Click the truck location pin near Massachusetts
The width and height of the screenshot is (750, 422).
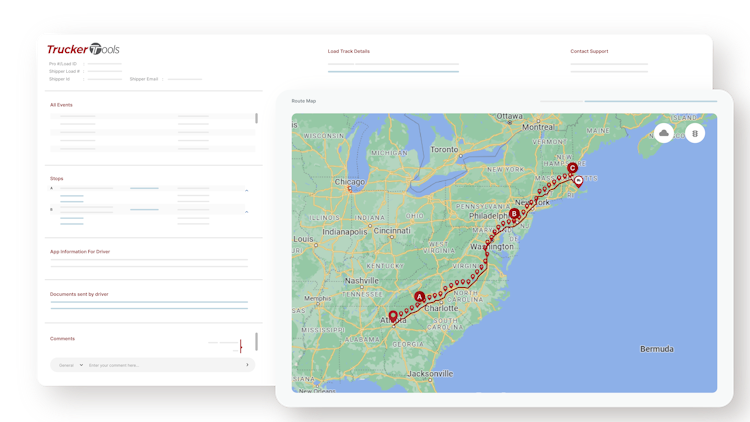tap(579, 181)
